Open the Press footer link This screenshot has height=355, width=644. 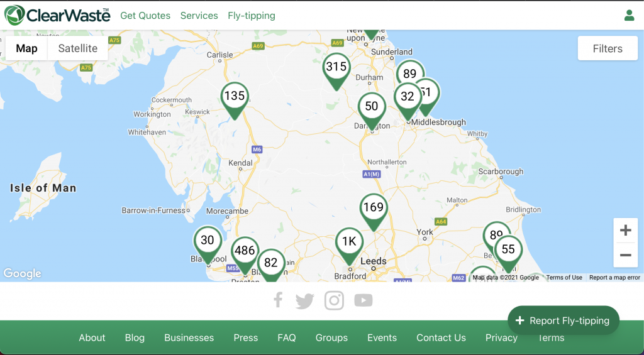click(x=246, y=338)
